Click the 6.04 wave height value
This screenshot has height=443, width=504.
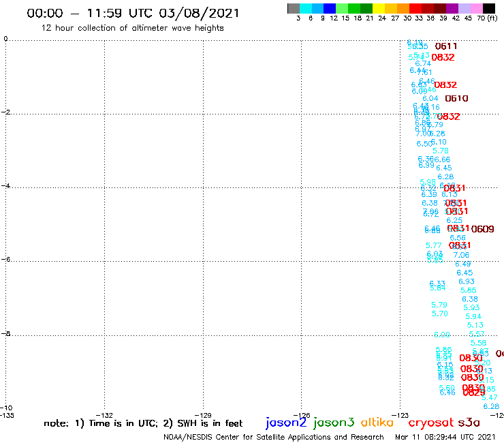coord(430,98)
